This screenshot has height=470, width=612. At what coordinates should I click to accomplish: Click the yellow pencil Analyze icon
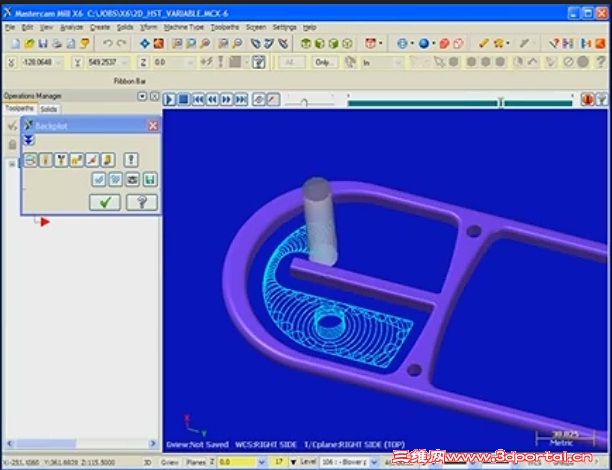tap(484, 43)
